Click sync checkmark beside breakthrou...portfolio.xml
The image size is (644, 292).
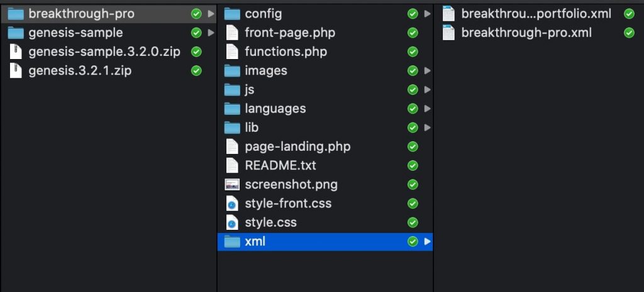click(629, 14)
